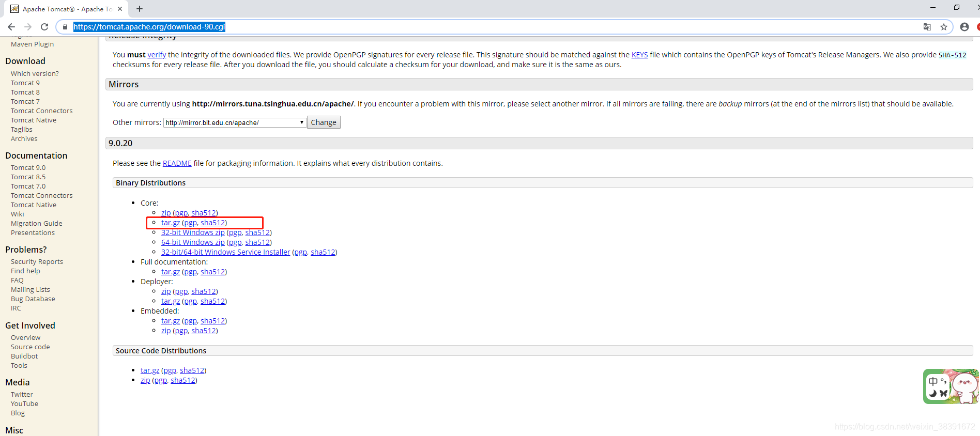The height and width of the screenshot is (436, 980).
Task: Open Which version? in sidebar
Action: (35, 74)
